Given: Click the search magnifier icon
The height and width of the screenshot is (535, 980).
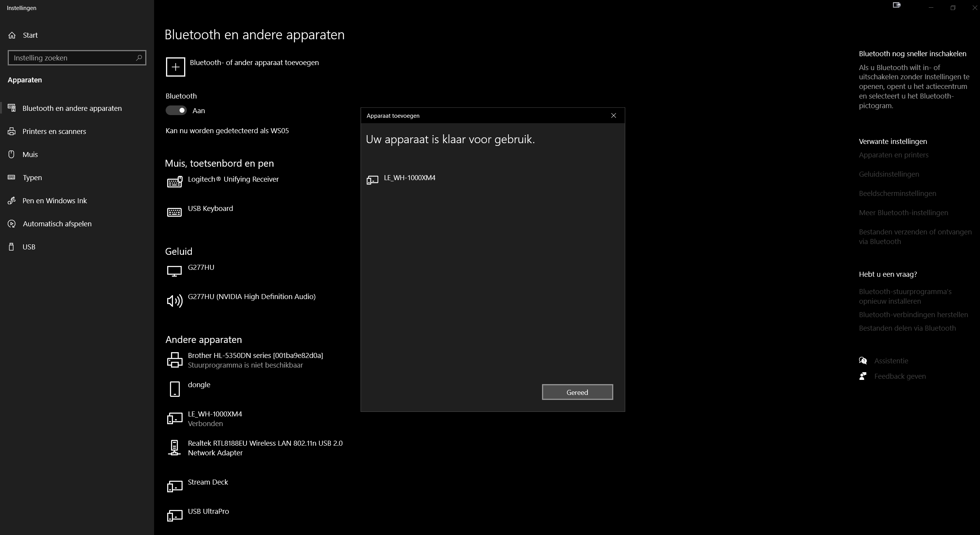Looking at the screenshot, I should click(139, 58).
